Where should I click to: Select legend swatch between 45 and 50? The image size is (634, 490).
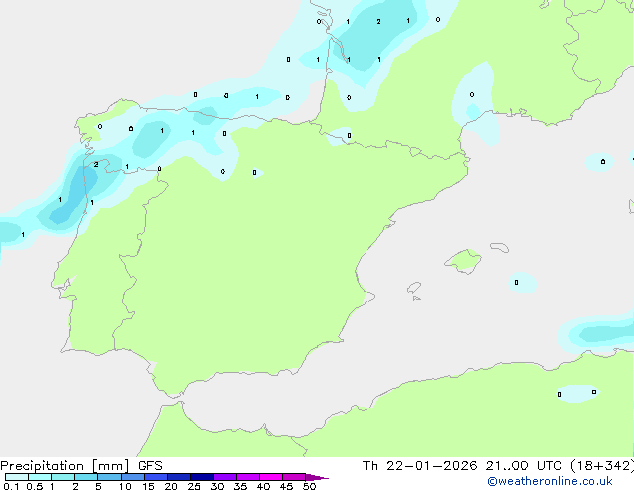click(294, 477)
